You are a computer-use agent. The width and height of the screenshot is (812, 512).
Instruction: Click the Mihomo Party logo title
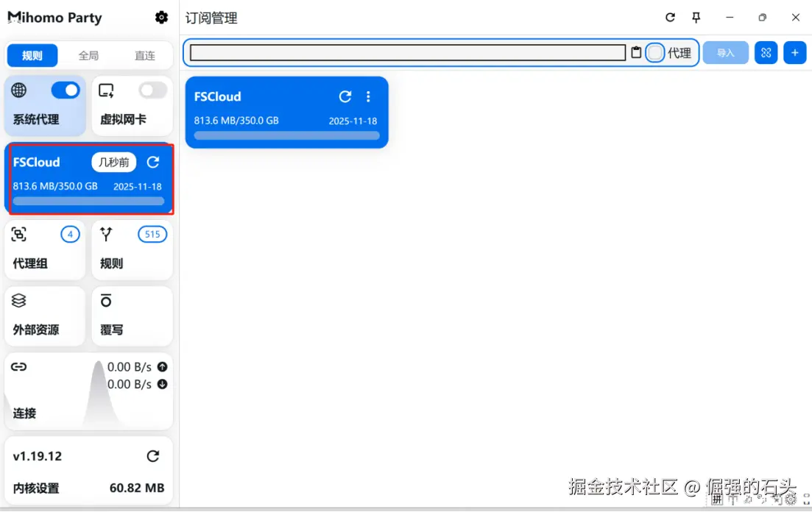coord(55,18)
